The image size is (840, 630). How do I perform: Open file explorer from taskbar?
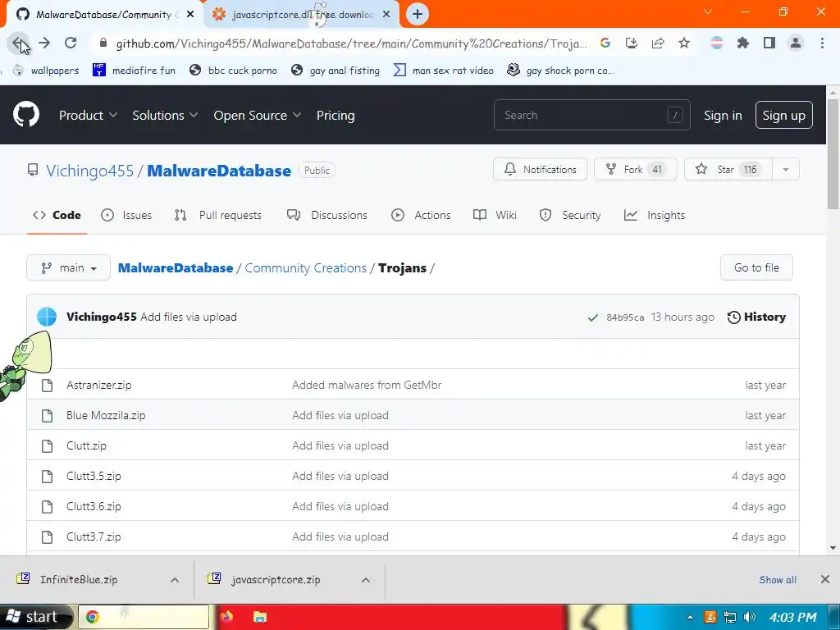pos(260,617)
